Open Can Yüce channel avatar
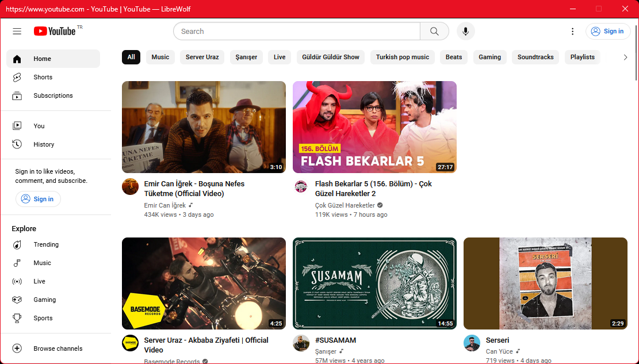Image resolution: width=639 pixels, height=364 pixels. (x=472, y=343)
